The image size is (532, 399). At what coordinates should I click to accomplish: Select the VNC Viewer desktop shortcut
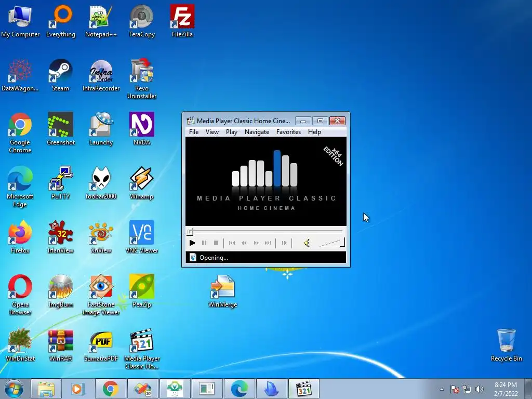pyautogui.click(x=142, y=237)
